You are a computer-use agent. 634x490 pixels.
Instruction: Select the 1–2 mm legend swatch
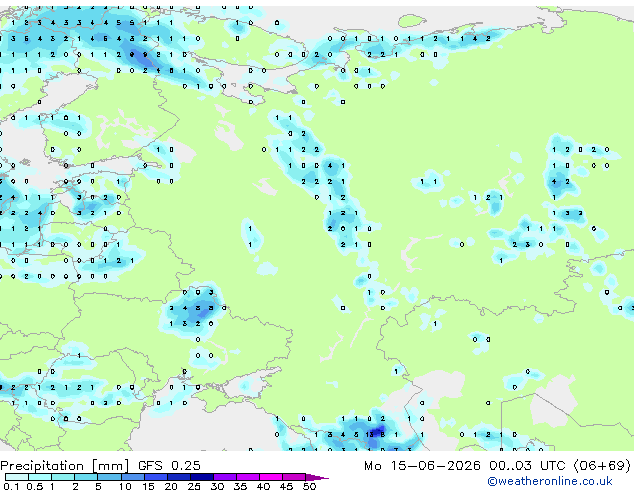pos(63,477)
